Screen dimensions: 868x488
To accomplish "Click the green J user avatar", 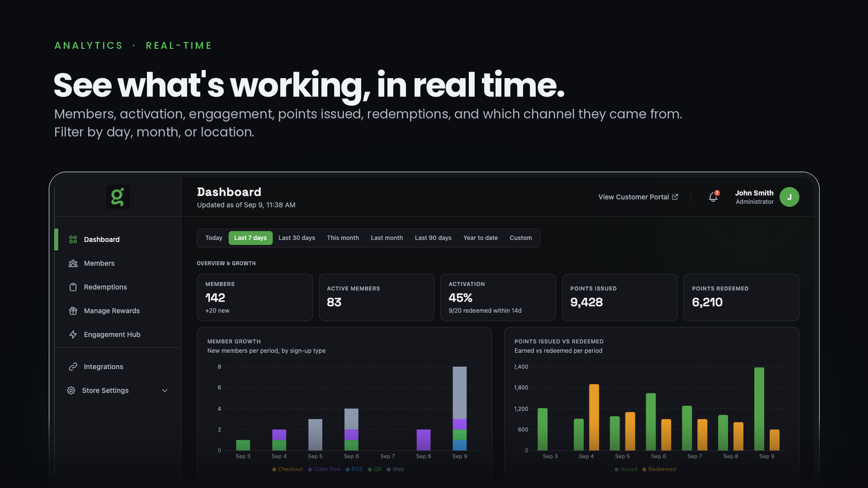I will pyautogui.click(x=789, y=197).
